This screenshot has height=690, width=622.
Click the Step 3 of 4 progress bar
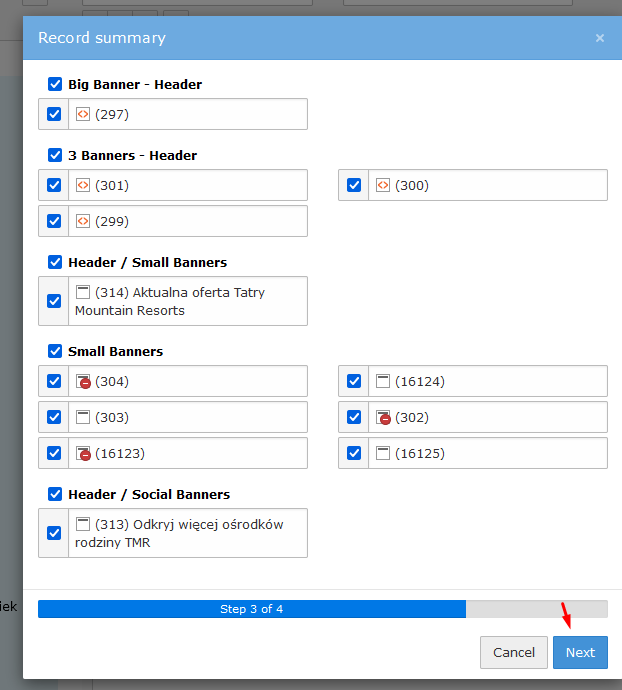(x=252, y=609)
